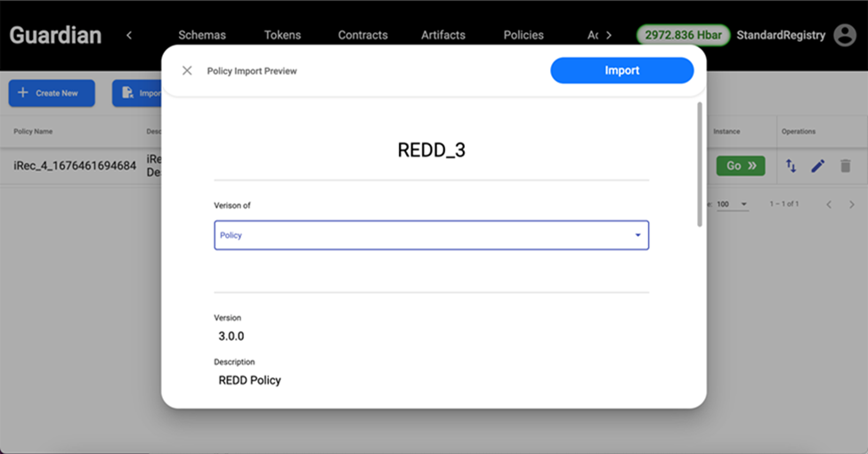Switch to the Tokens tab
Viewport: 868px width, 454px height.
[x=282, y=36]
